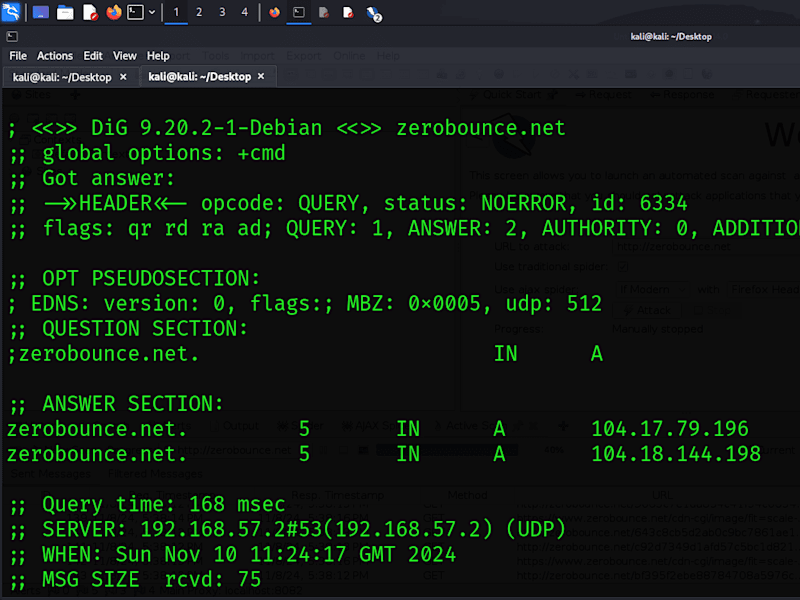The height and width of the screenshot is (600, 800).
Task: Open the Actions menu
Action: click(55, 56)
